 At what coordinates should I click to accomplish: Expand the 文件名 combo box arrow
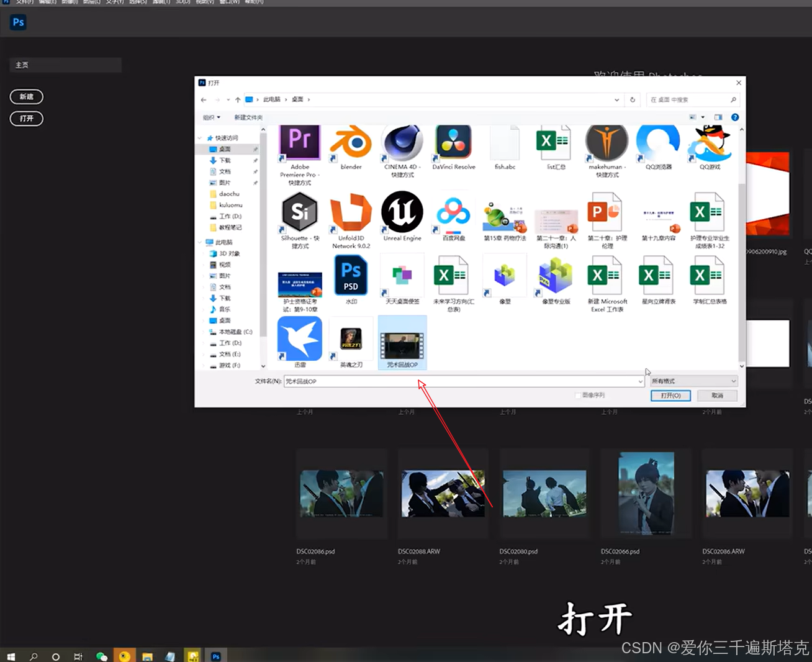tap(640, 381)
